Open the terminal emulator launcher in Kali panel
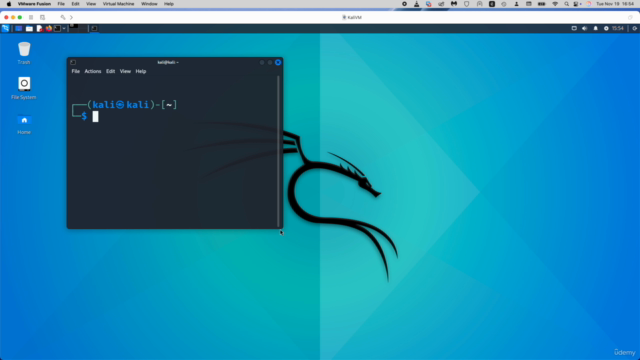 click(58, 28)
